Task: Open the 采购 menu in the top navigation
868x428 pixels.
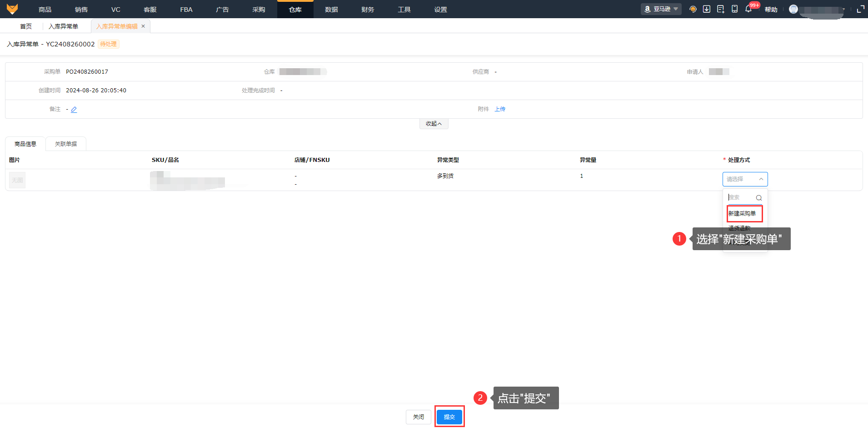Action: (259, 10)
